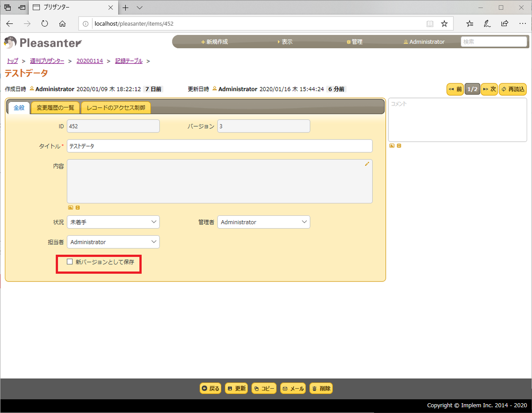Set tabs aside icon in title bar
Viewport: 532px width, 413px height.
[x=22, y=8]
